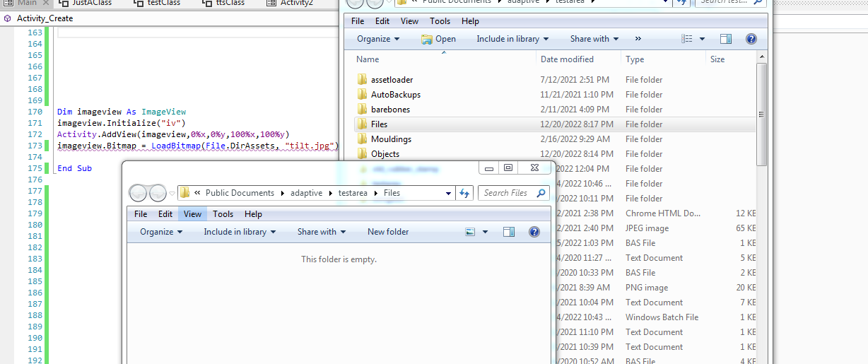Maximize the Files explorer window
The image size is (868, 364).
click(508, 168)
